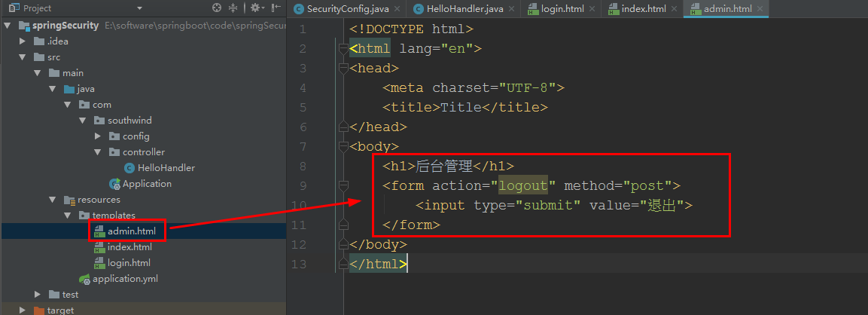Collapse the southwind package

click(x=82, y=121)
